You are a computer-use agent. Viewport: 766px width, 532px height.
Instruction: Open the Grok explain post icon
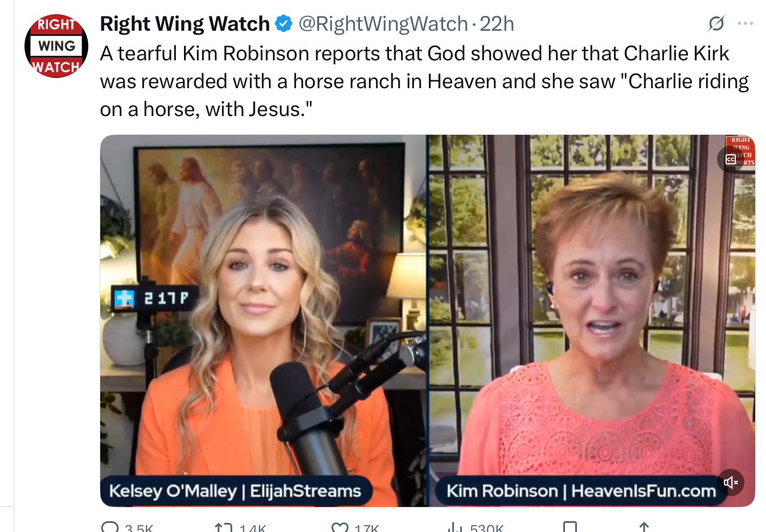coord(716,23)
